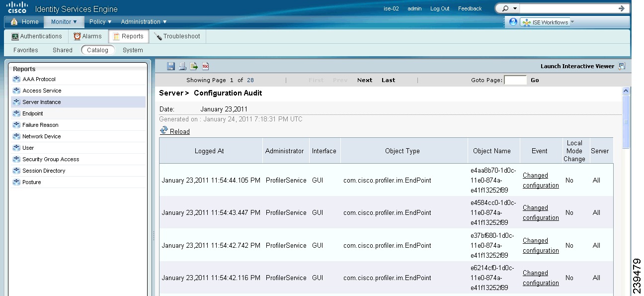Click the Launch Interactive Viewer icon

[x=622, y=66]
